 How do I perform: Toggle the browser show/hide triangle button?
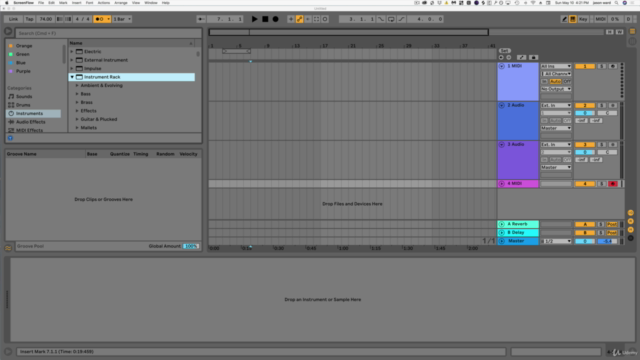8,32
